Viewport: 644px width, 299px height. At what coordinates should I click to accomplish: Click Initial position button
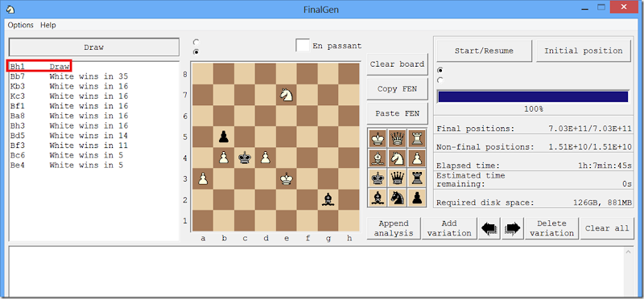pyautogui.click(x=584, y=51)
